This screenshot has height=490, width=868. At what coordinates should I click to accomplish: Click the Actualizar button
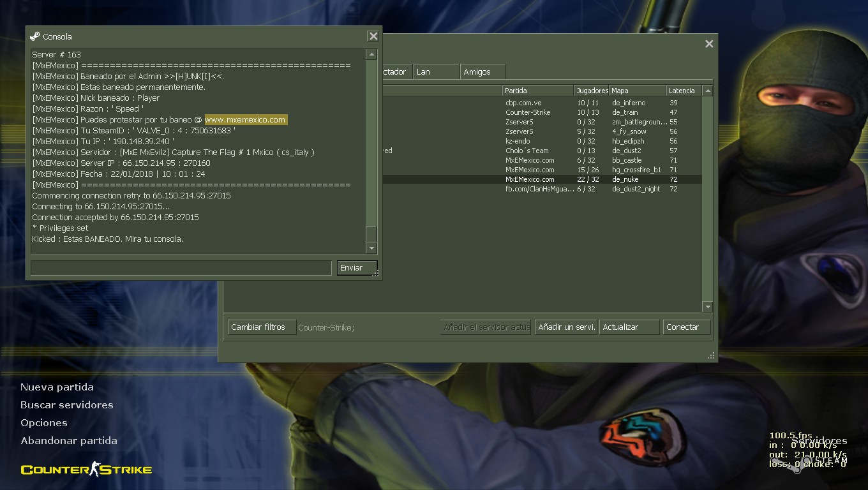pos(629,327)
